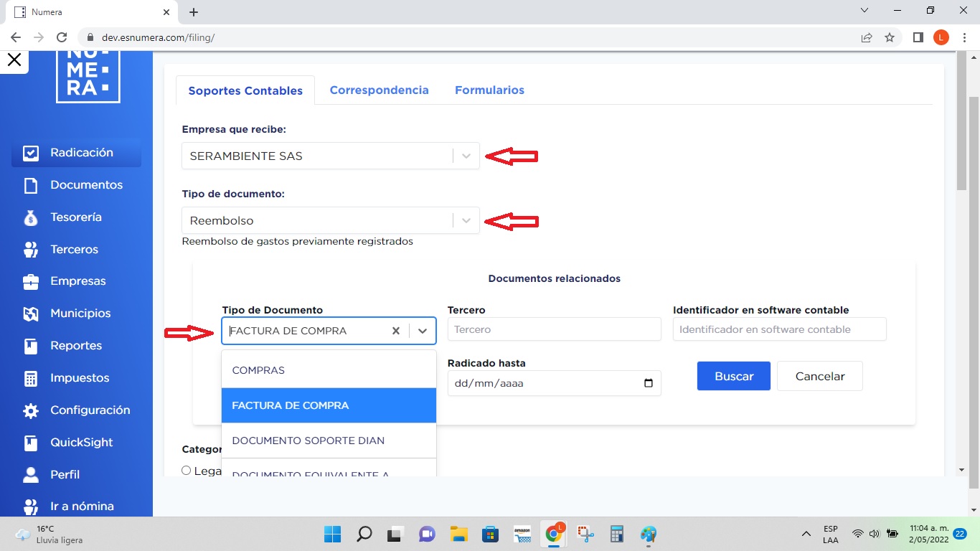The height and width of the screenshot is (551, 980).
Task: Switch to Formularios tab
Action: click(x=489, y=90)
